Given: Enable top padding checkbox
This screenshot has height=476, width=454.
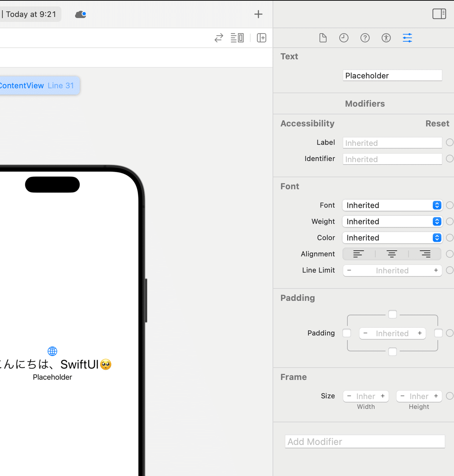Looking at the screenshot, I should (x=393, y=314).
